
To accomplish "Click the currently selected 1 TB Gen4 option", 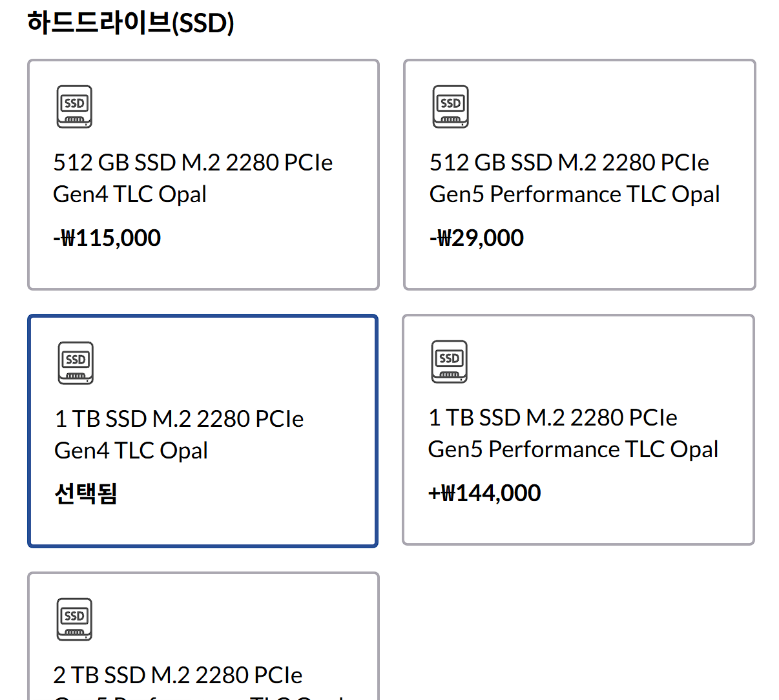I will pyautogui.click(x=203, y=429).
